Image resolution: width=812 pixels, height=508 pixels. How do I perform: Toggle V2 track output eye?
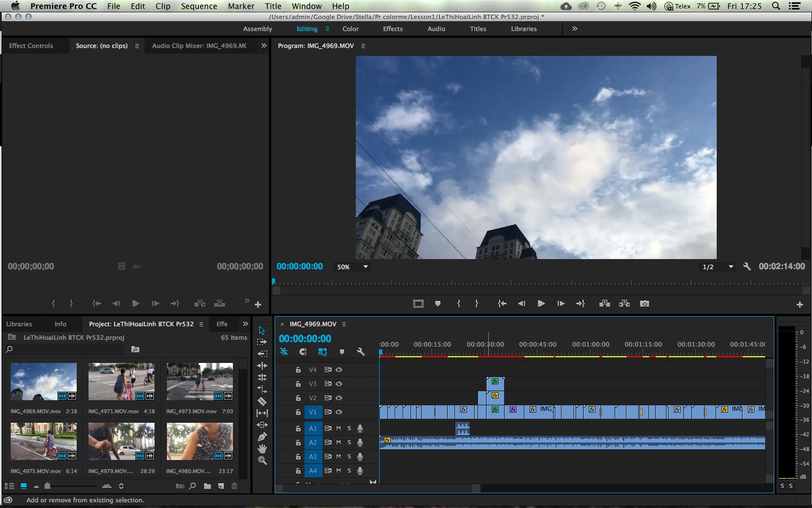pos(339,398)
